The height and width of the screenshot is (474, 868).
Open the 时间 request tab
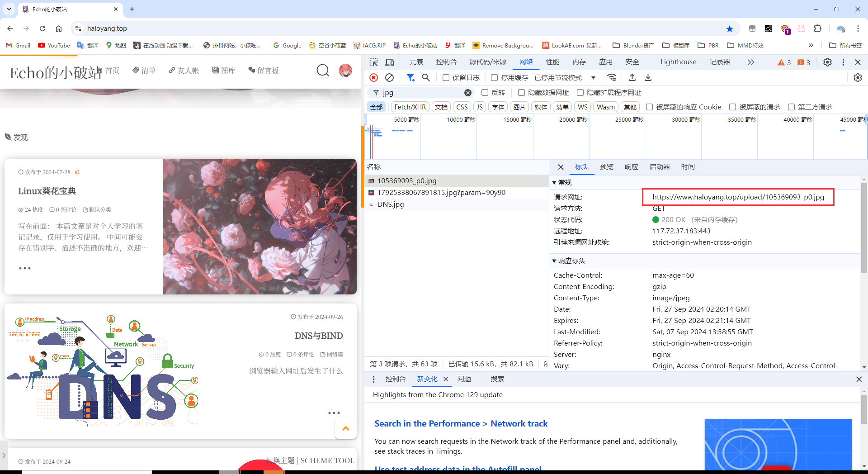[x=688, y=167]
